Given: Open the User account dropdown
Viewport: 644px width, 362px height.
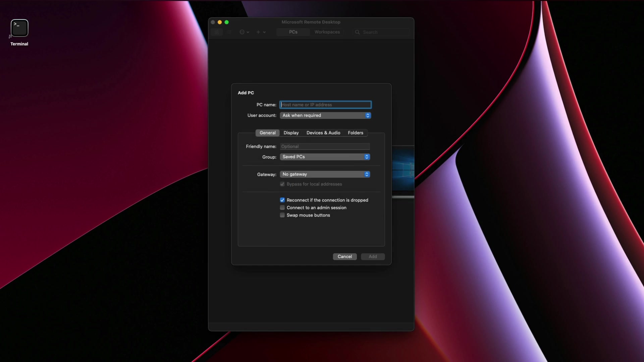Looking at the screenshot, I should (325, 115).
